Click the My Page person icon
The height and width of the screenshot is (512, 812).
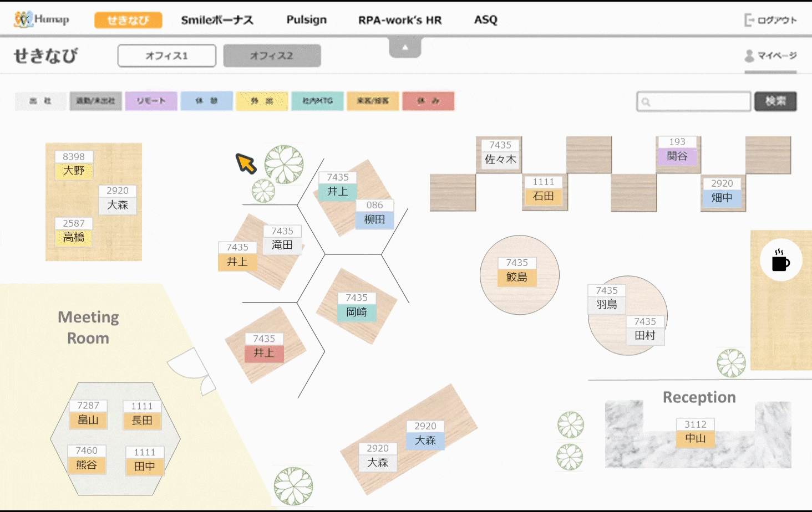coord(749,55)
